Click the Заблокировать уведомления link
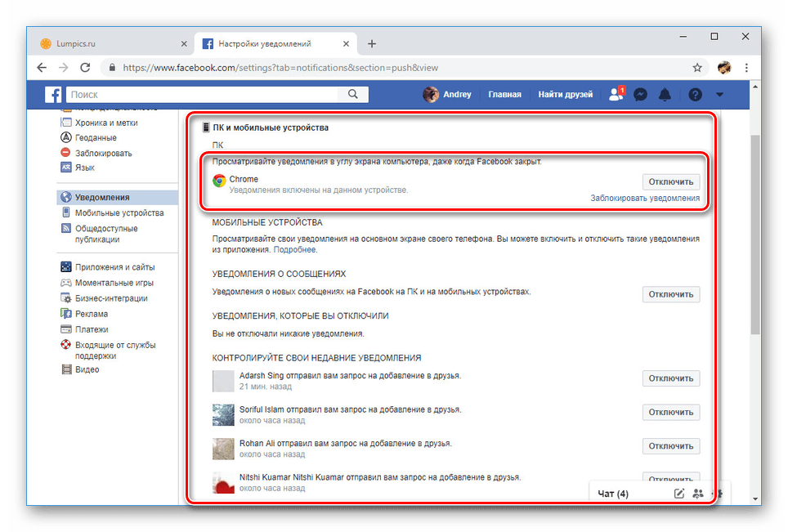Image resolution: width=788 pixels, height=532 pixels. click(645, 198)
